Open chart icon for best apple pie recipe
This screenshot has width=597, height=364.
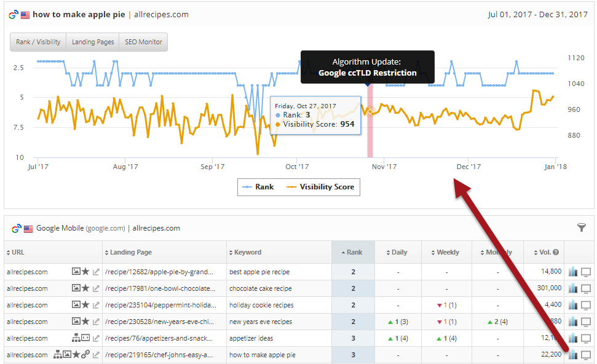(573, 272)
